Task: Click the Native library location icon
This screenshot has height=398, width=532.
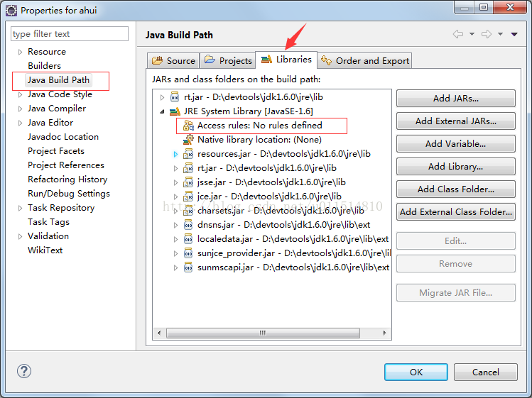Action: (188, 139)
